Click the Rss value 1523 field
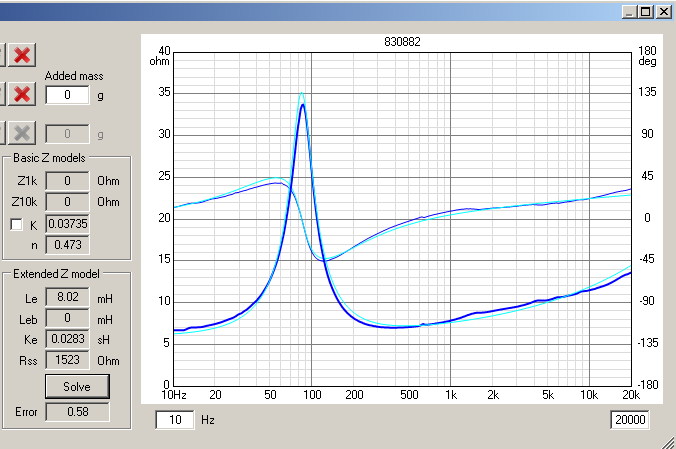Screen dimensions: 676x449 (67, 360)
